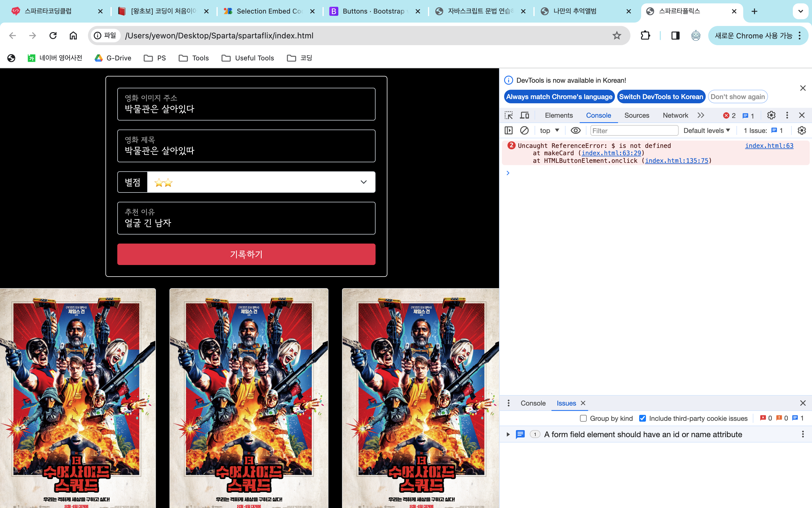Open the Useful Tools bookmarks folder
Screen dimensions: 812x508
point(248,58)
